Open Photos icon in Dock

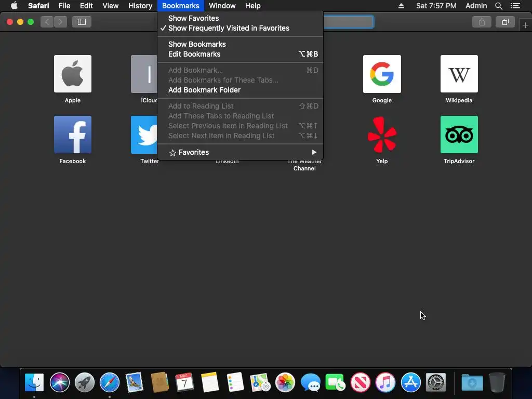tap(285, 382)
